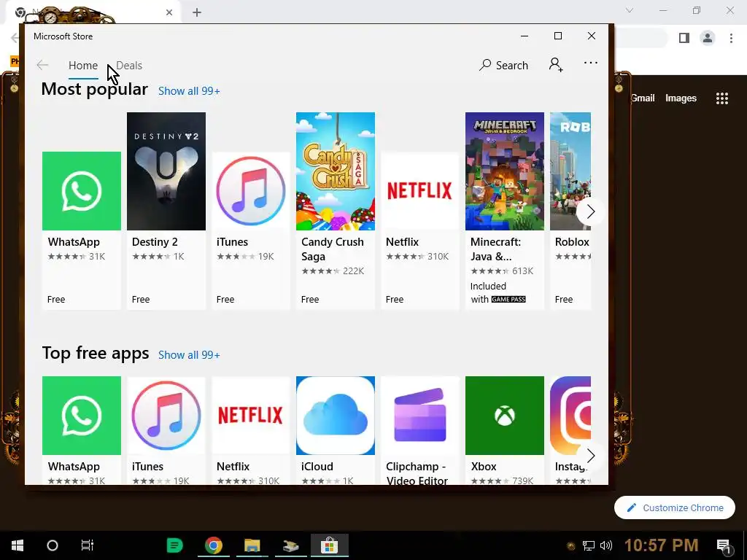Open the WhatsApp tile in Most popular
Screen dimensions: 747x560
pyautogui.click(x=82, y=230)
